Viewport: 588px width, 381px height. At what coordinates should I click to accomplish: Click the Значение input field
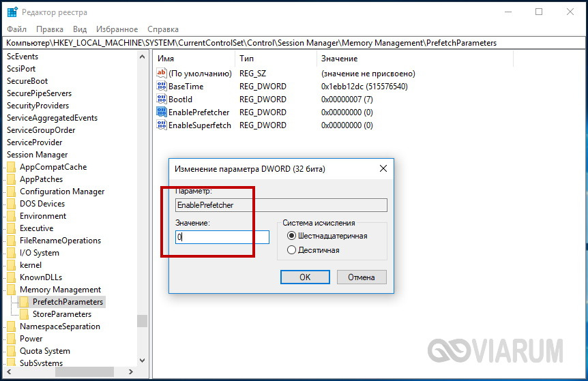click(222, 237)
